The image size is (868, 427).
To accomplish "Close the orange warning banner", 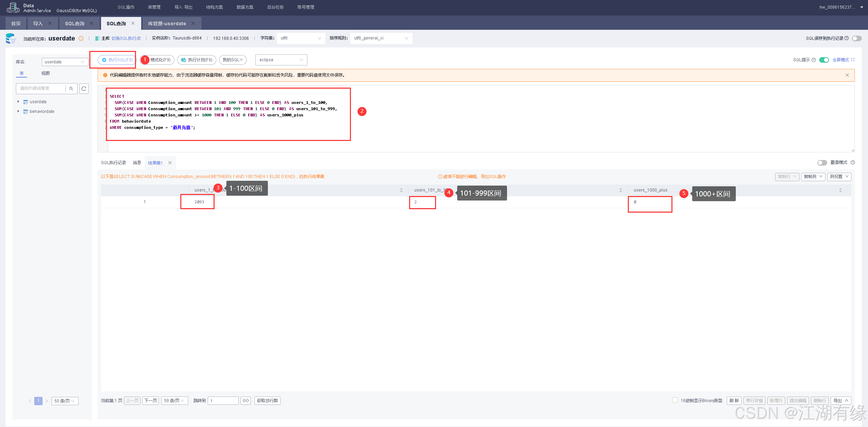I will click(847, 75).
